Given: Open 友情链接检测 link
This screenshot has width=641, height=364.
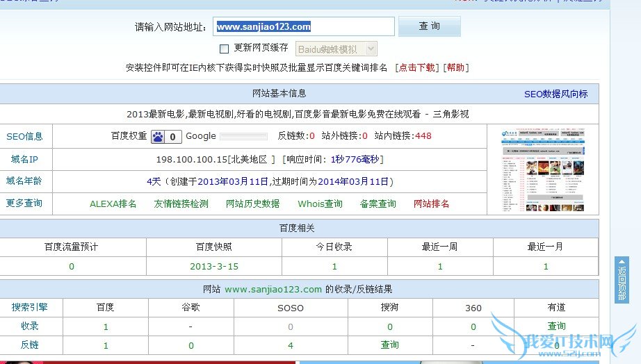Looking at the screenshot, I should click(181, 204).
